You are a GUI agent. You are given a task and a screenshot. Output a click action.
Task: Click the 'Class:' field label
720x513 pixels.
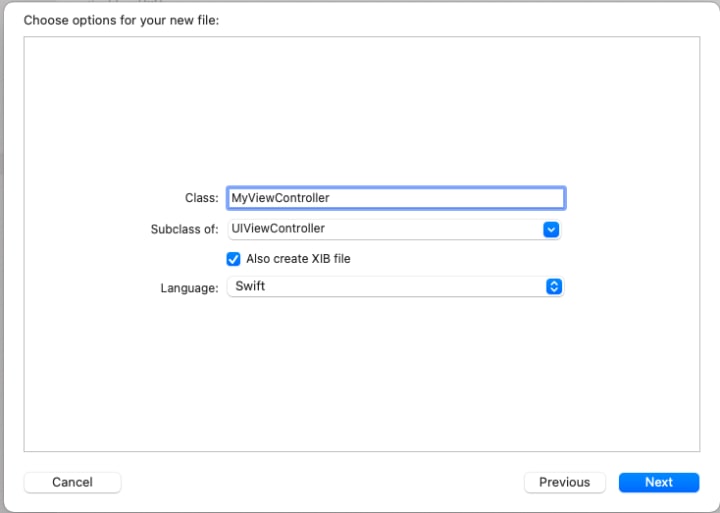(202, 198)
